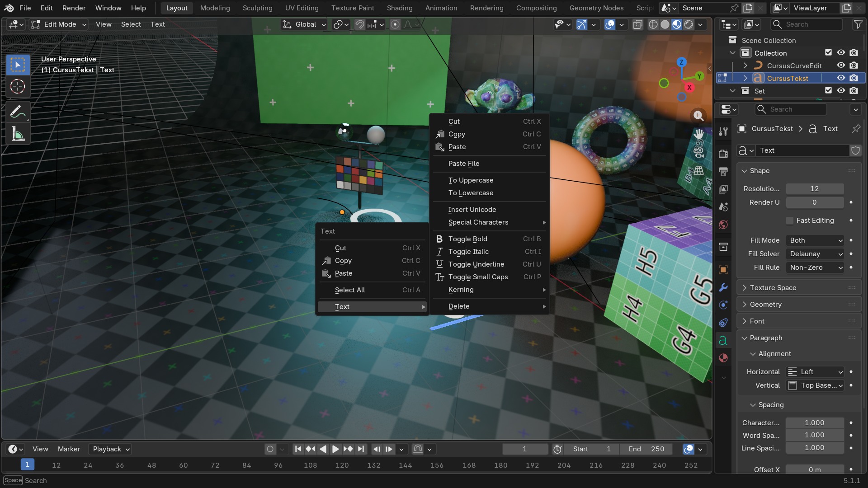
Task: Choose the Annotate pencil tool
Action: tap(18, 112)
